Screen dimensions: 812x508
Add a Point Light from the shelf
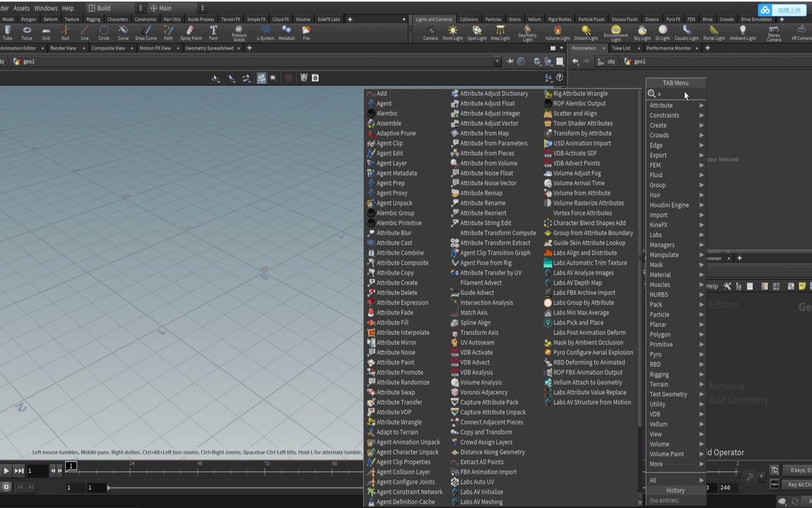click(453, 32)
